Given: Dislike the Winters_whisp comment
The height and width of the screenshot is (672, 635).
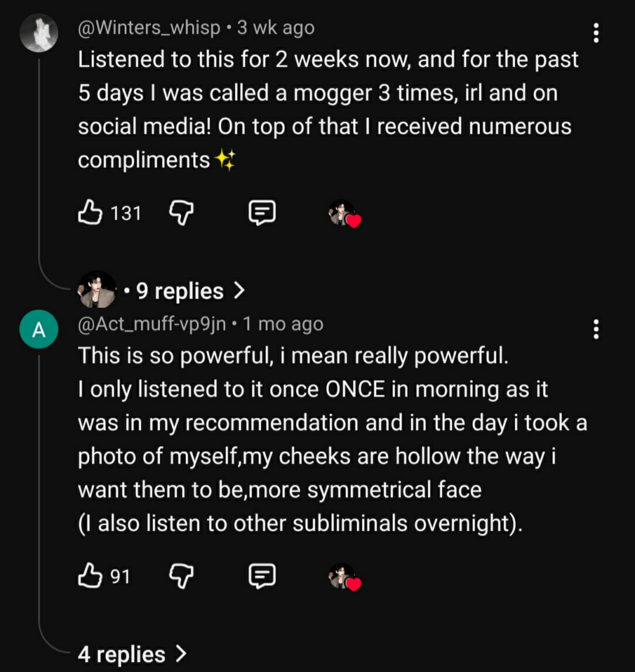Looking at the screenshot, I should (x=181, y=212).
